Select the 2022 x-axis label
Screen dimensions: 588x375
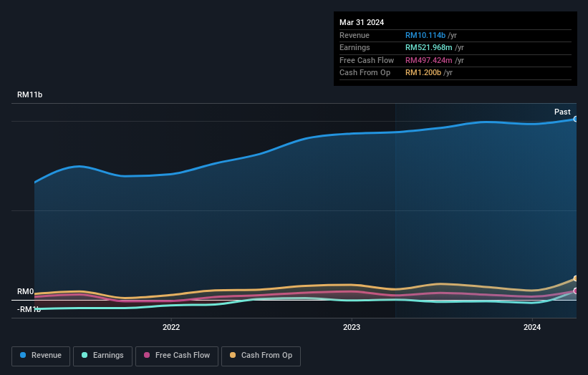(171, 328)
